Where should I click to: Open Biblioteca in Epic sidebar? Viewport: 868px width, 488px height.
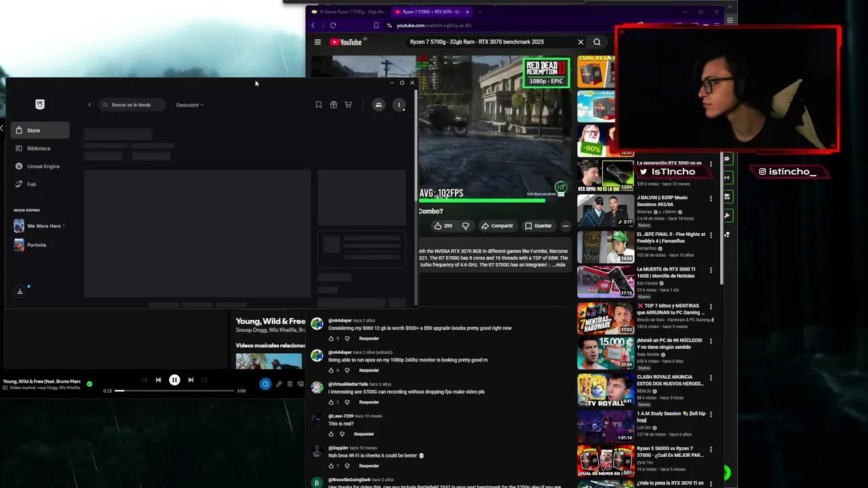41,148
